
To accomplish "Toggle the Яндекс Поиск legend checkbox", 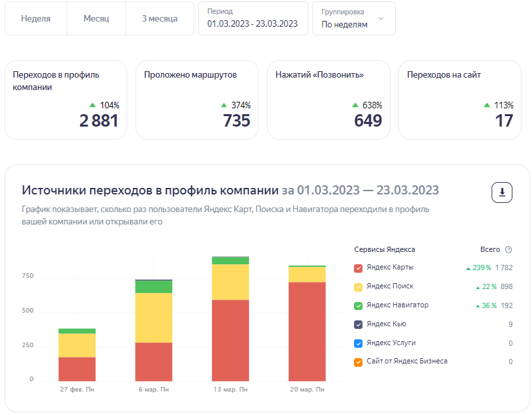I will click(358, 287).
